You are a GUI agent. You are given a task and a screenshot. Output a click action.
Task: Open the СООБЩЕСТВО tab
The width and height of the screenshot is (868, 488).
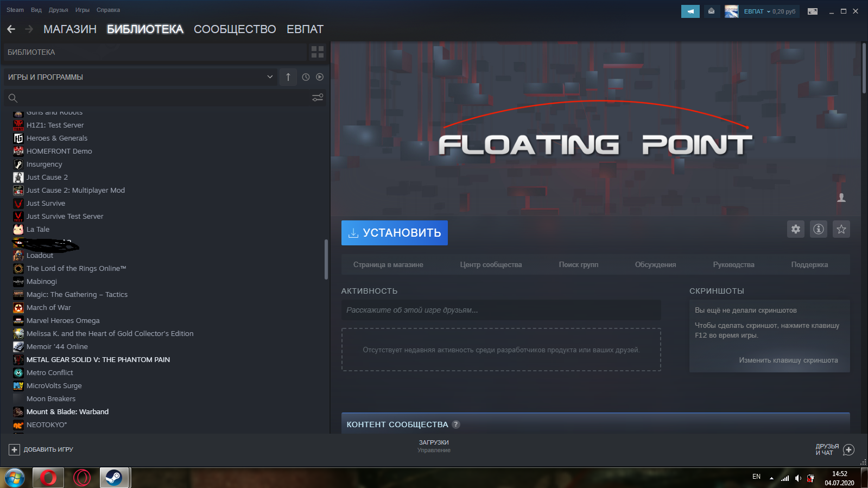[x=235, y=29]
